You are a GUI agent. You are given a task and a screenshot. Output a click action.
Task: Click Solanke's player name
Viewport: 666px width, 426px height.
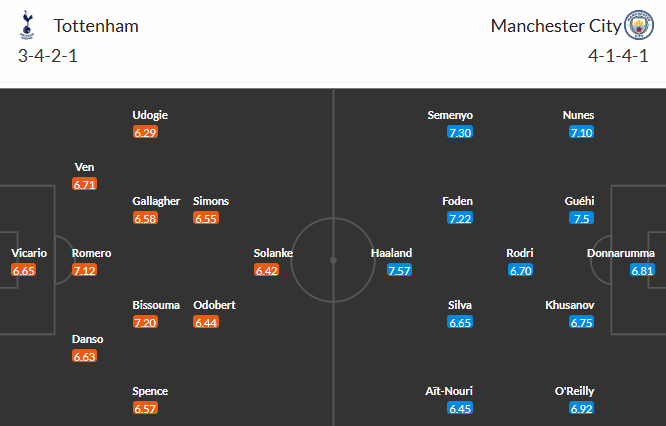click(x=273, y=253)
